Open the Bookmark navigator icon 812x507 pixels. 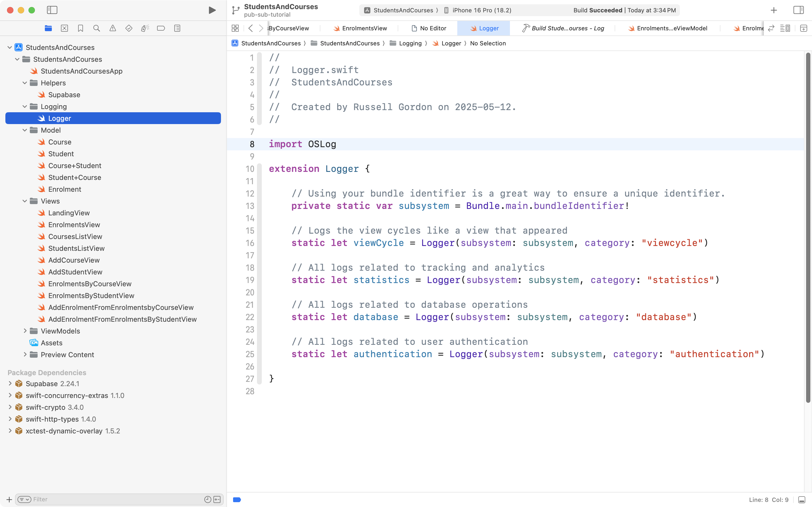(x=81, y=28)
